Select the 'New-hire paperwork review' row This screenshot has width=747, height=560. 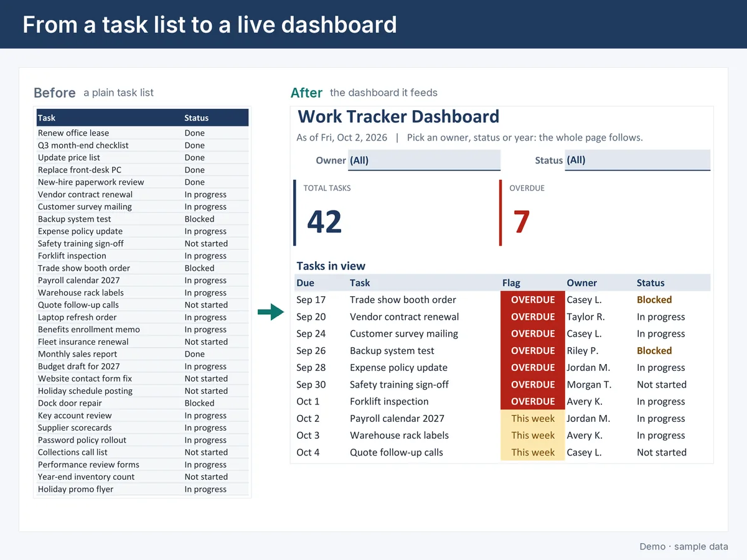(142, 182)
